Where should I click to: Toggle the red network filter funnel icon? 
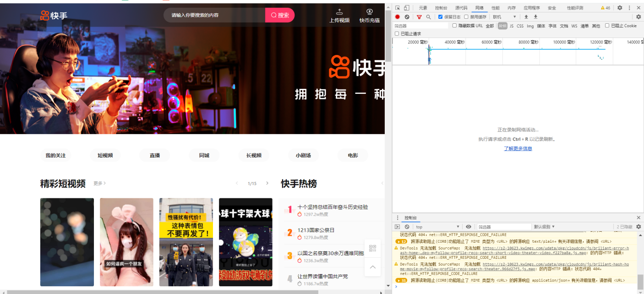pos(419,17)
